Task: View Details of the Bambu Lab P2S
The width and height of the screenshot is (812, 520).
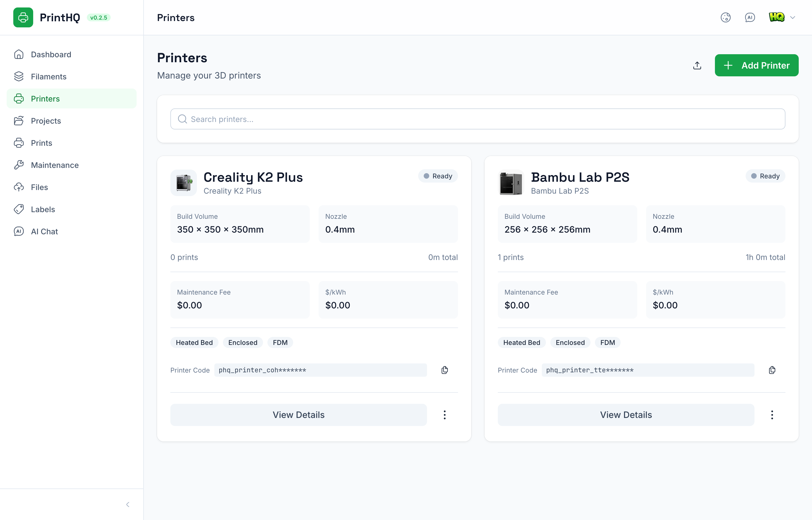Action: point(626,415)
